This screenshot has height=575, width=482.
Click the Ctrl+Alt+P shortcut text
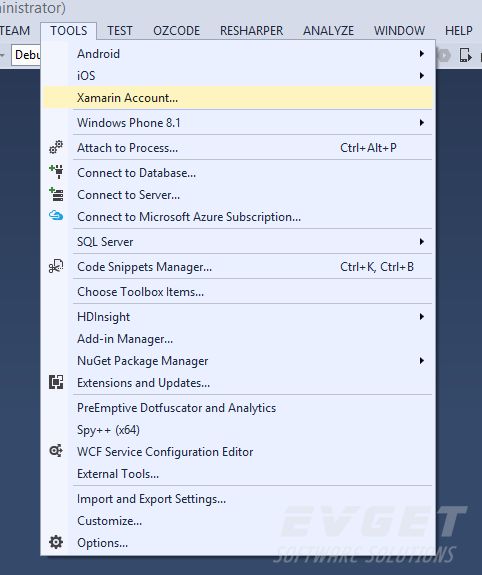tap(368, 148)
